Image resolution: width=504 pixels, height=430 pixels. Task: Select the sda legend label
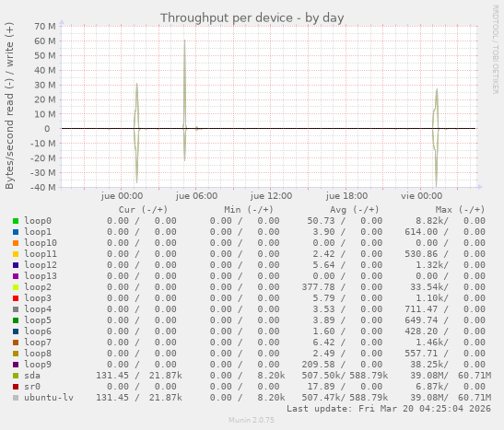pyautogui.click(x=32, y=376)
